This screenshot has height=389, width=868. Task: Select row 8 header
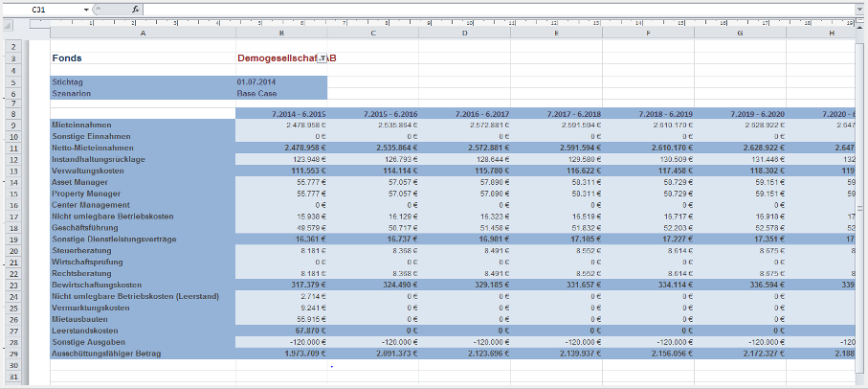[12, 114]
